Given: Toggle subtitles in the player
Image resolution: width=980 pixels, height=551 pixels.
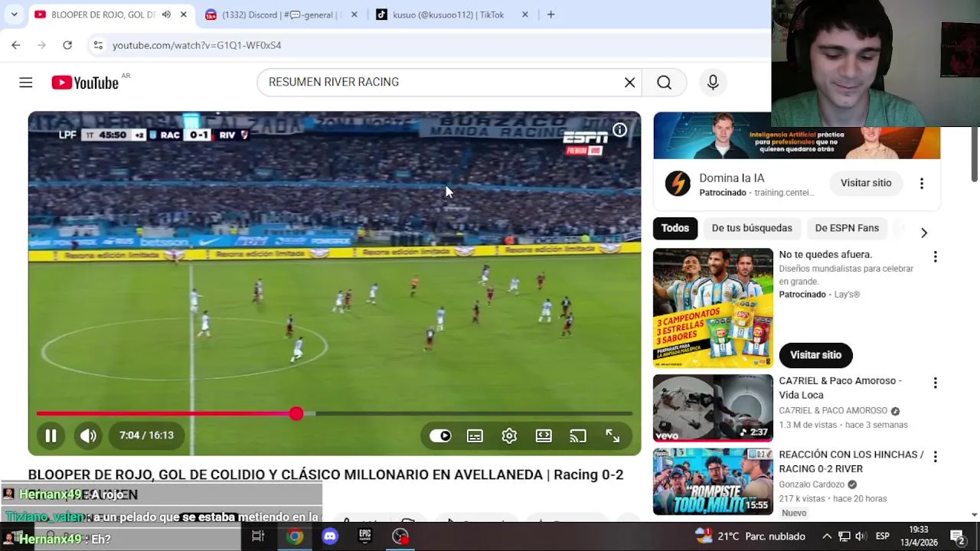Looking at the screenshot, I should pos(475,435).
